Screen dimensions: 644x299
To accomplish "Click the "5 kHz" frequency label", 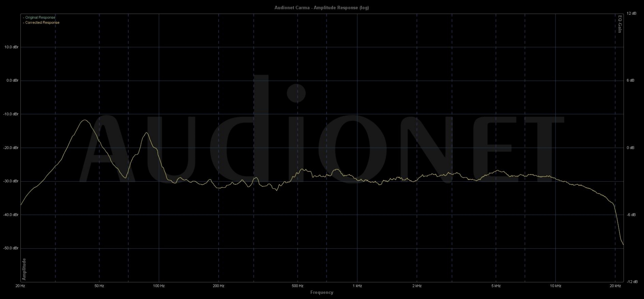I will [496, 286].
